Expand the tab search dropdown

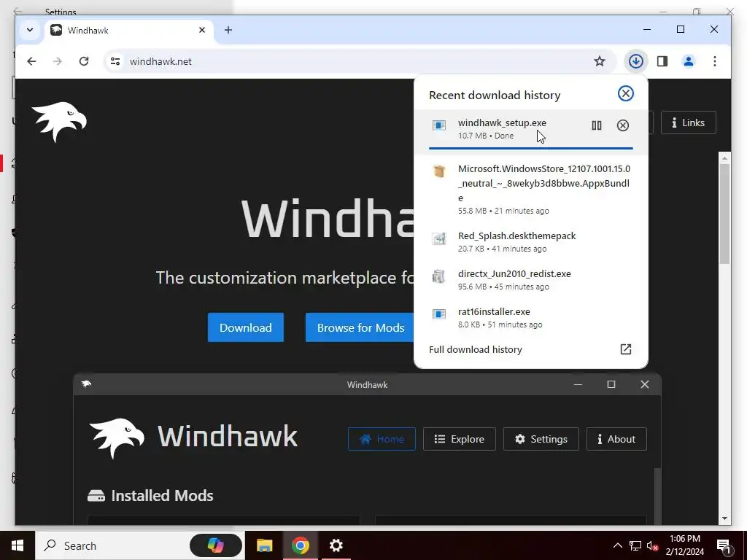(x=29, y=30)
